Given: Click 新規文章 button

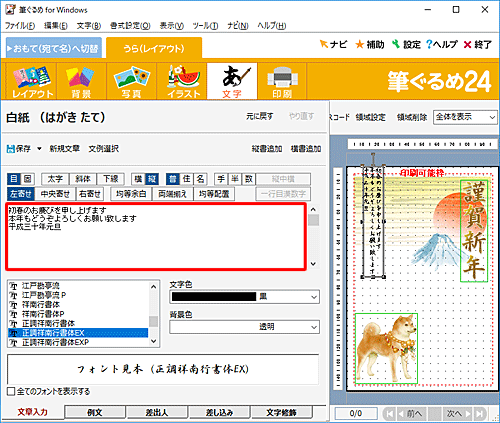Looking at the screenshot, I should 64,149.
